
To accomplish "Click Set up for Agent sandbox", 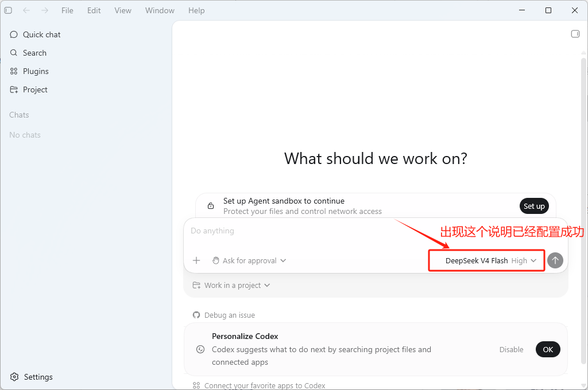I will coord(534,206).
